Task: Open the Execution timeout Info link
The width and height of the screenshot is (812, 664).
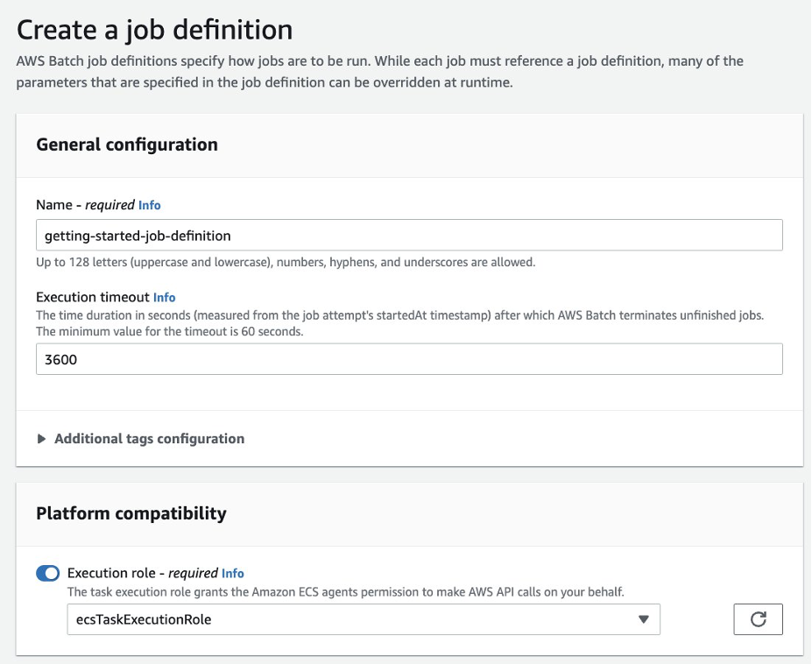Action: point(164,297)
